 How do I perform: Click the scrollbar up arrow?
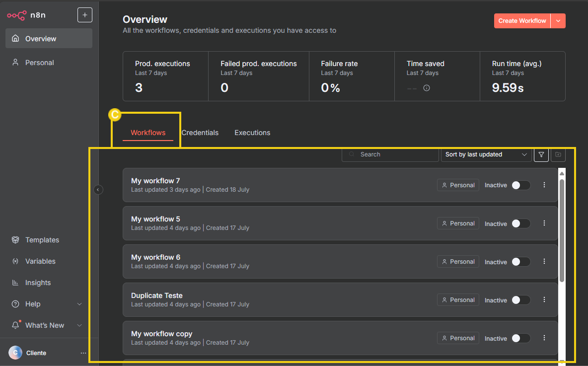coord(562,173)
